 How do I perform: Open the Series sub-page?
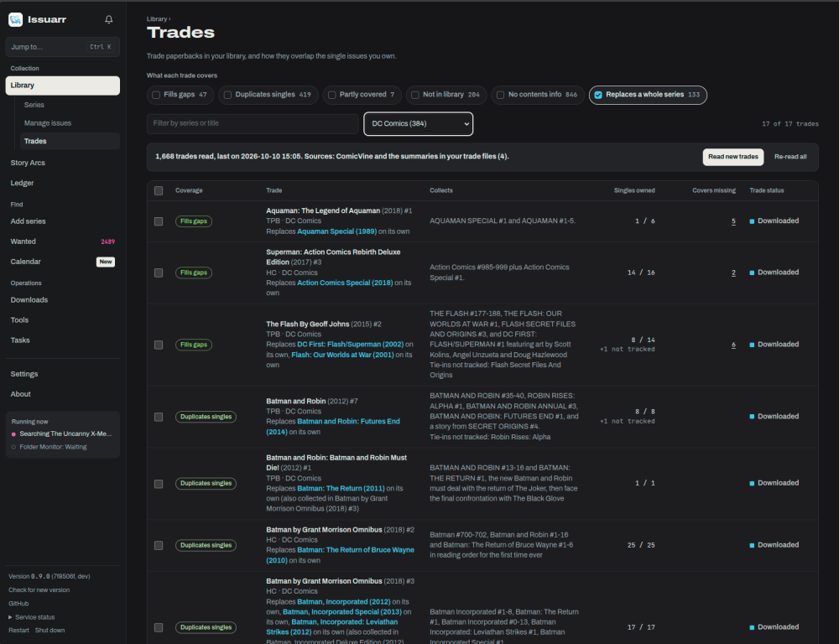coord(34,105)
